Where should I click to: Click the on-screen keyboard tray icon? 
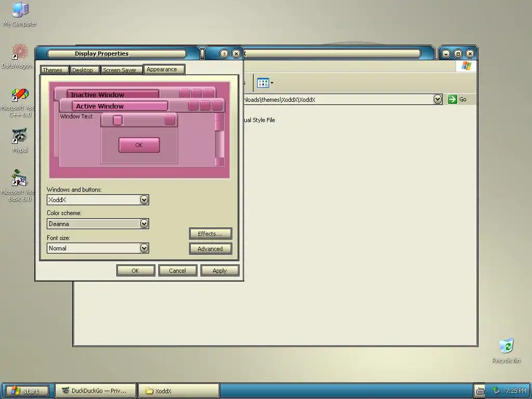coord(480,391)
